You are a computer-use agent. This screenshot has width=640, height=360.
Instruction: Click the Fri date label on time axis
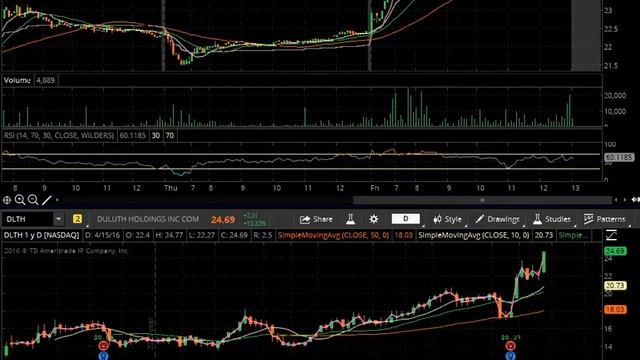(374, 188)
